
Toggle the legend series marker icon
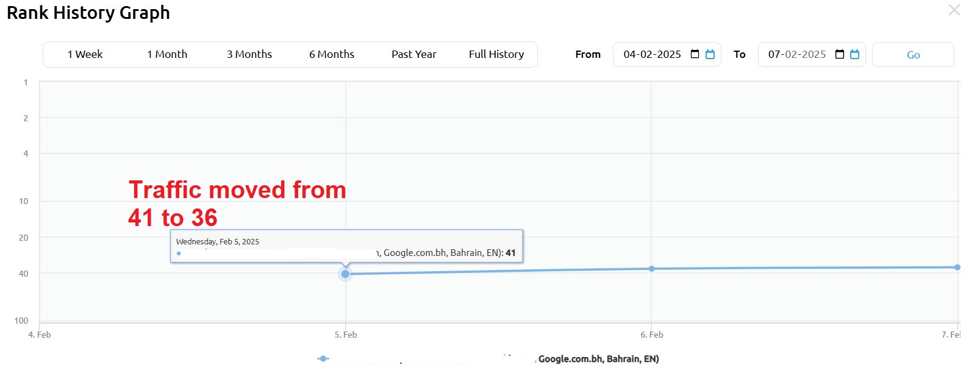click(x=323, y=359)
